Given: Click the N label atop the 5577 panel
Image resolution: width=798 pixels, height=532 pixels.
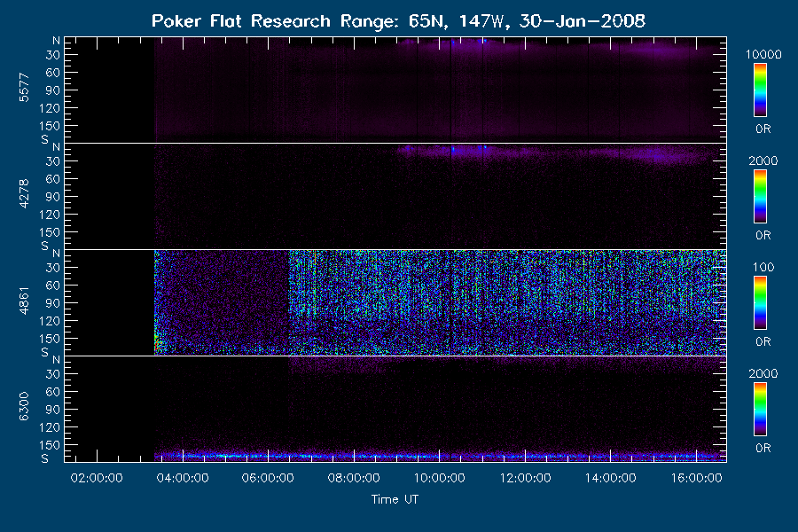Looking at the screenshot, I should tap(56, 41).
